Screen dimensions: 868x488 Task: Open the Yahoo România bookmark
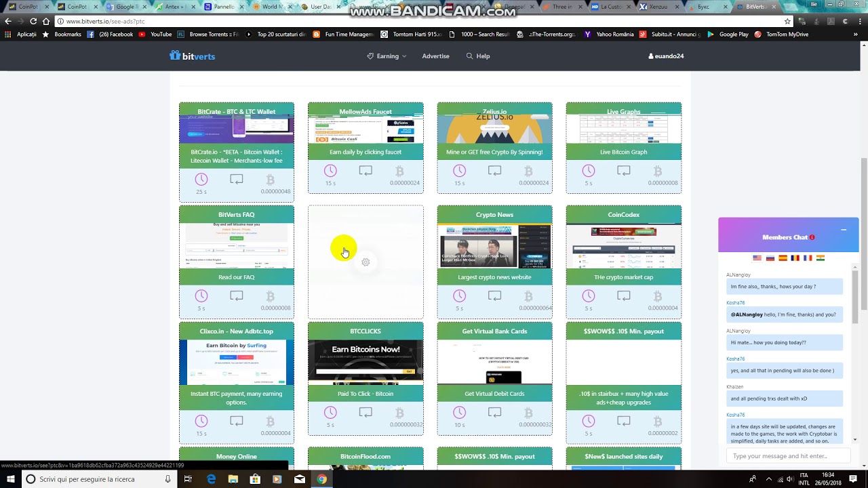pos(609,35)
